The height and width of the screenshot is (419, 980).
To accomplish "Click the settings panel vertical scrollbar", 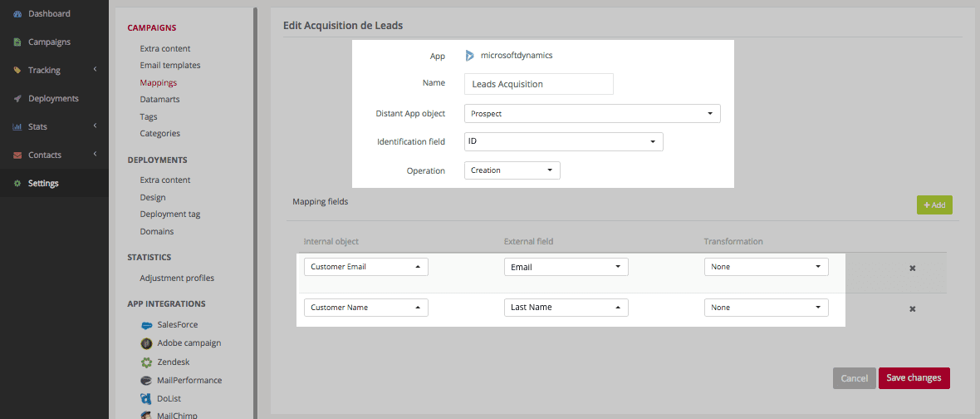I will (254, 213).
